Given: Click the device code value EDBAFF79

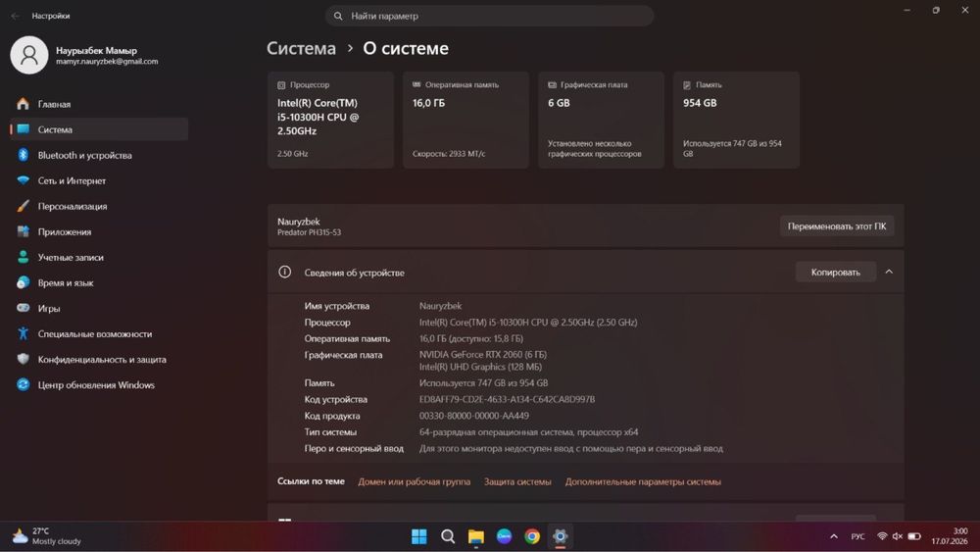Looking at the screenshot, I should click(x=507, y=399).
